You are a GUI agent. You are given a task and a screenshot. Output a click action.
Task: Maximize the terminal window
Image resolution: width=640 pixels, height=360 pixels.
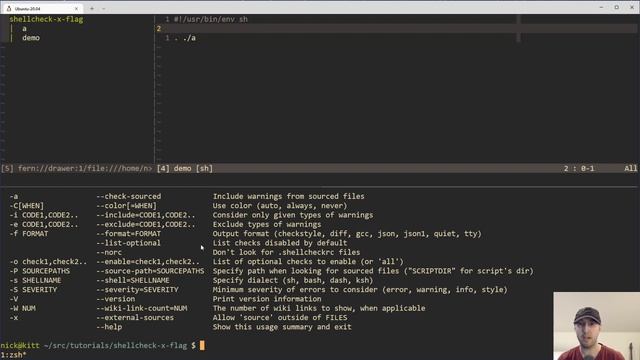click(616, 7)
